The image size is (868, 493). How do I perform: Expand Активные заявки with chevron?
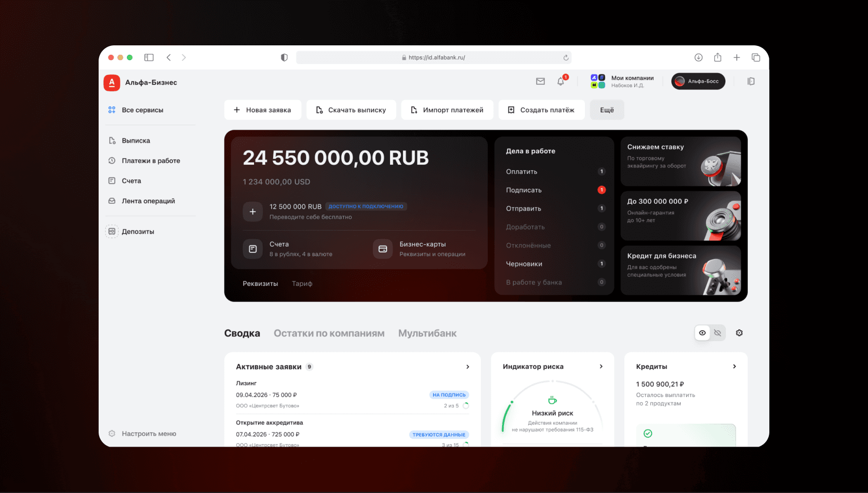[x=468, y=367]
